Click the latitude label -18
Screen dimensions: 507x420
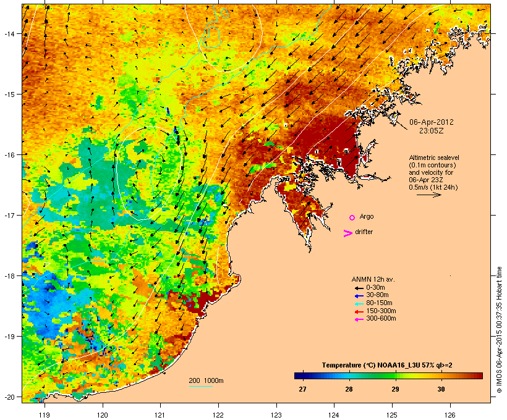click(9, 276)
